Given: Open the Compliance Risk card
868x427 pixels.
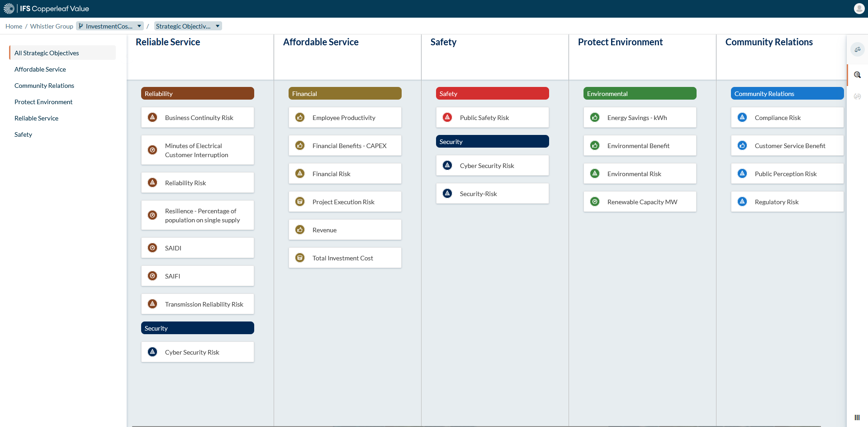Looking at the screenshot, I should tap(787, 118).
